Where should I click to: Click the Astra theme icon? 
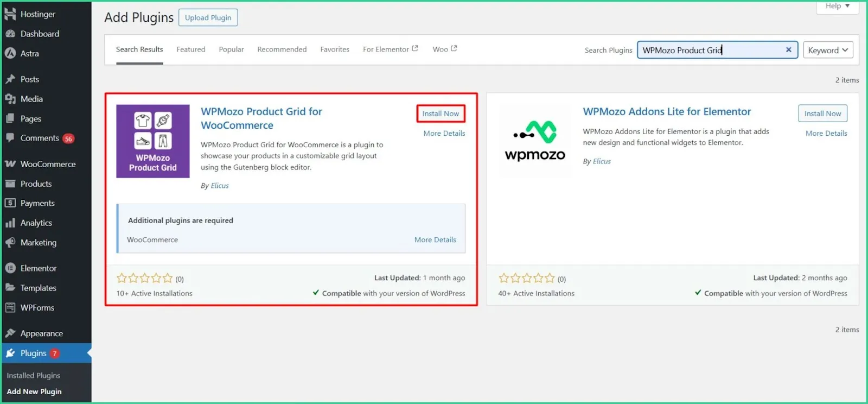tap(10, 53)
